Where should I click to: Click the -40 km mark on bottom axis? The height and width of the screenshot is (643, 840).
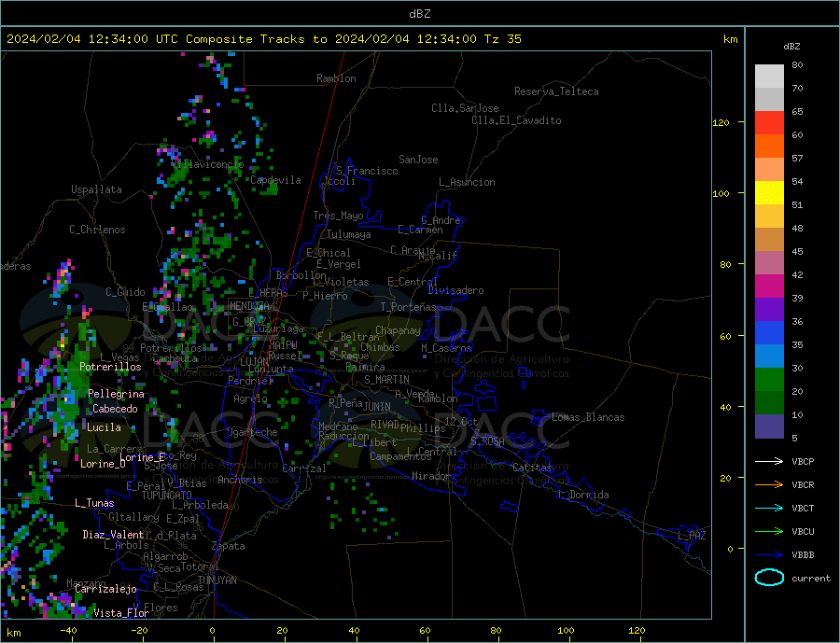(68, 631)
